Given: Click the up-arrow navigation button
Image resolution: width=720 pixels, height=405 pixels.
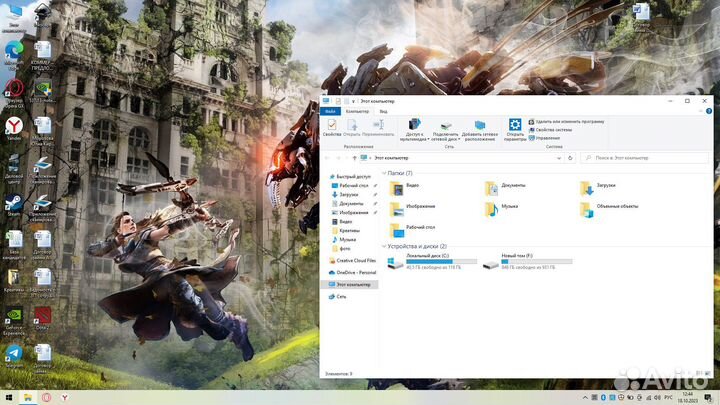Looking at the screenshot, I should (x=354, y=158).
